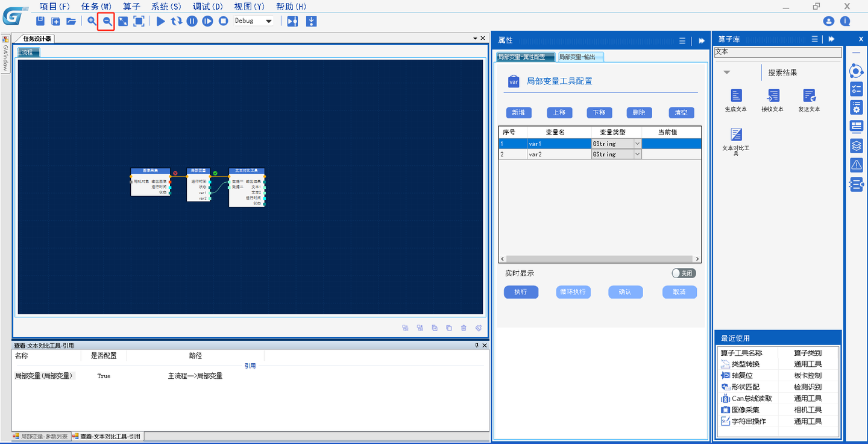Open the 帮助(H) menu
868x444 pixels.
point(291,7)
